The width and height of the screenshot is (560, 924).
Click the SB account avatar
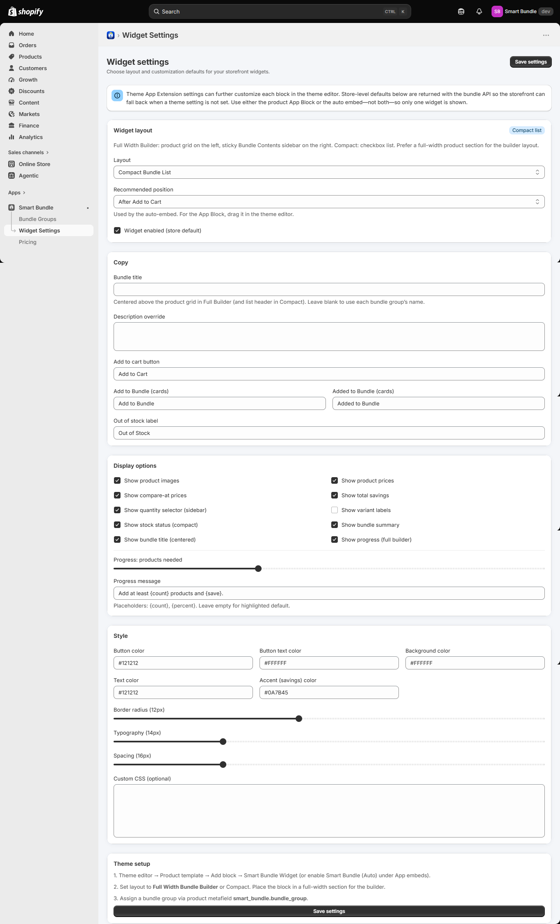coord(497,11)
